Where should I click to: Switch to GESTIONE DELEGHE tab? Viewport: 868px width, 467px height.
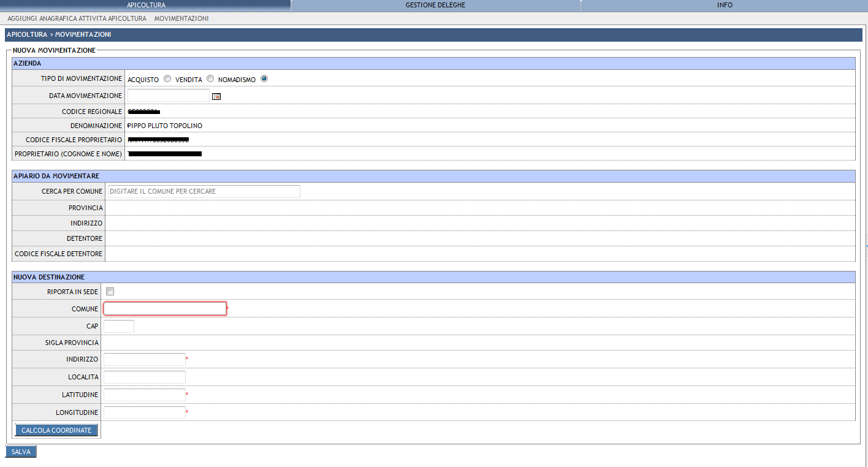(435, 5)
